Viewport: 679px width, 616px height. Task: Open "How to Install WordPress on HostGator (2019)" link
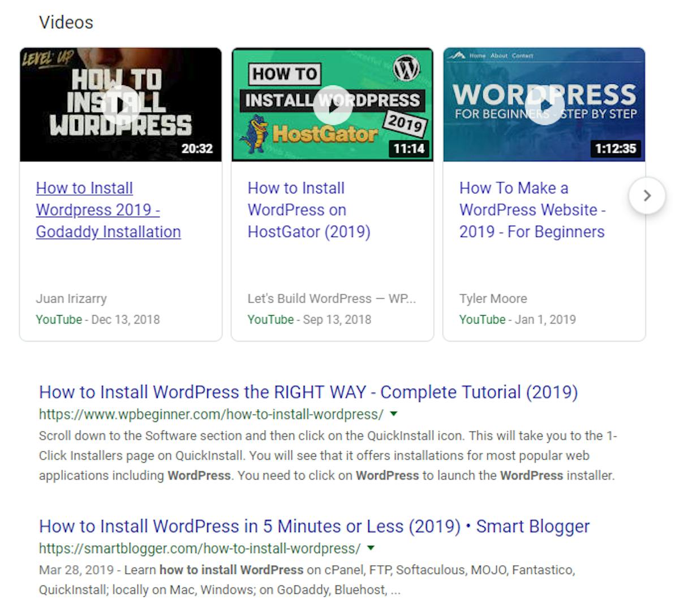[309, 210]
